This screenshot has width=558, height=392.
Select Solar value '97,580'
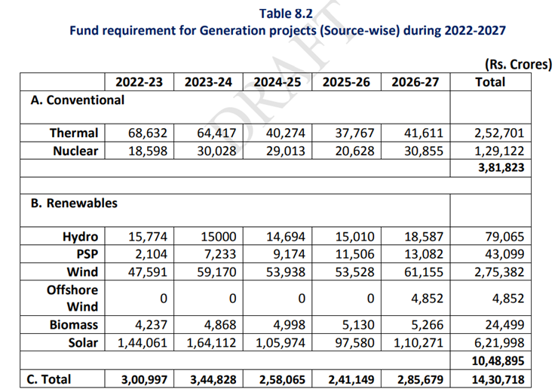tap(355, 343)
